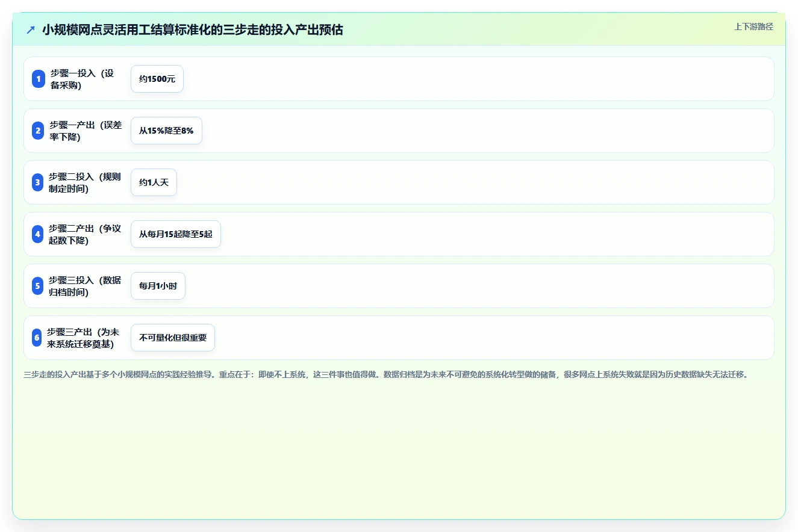Image resolution: width=798 pixels, height=532 pixels.
Task: Click the 约1500元 value chip
Action: (x=157, y=79)
